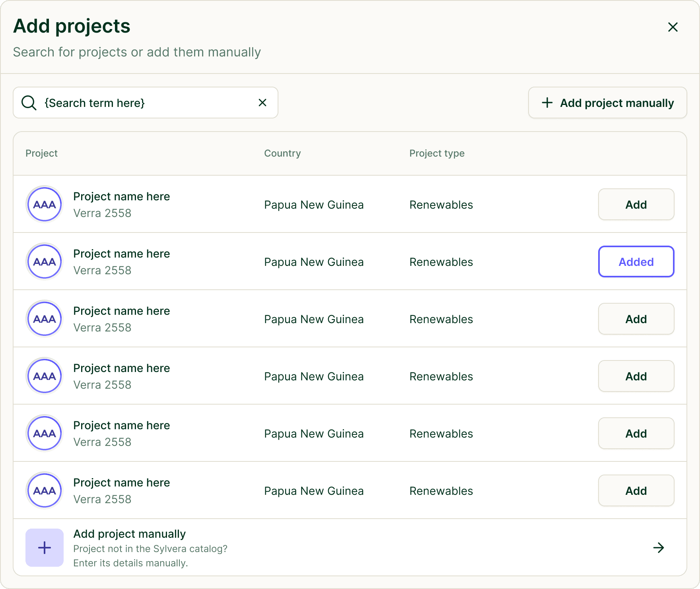Click the Country column header
This screenshot has height=589, width=700.
point(282,153)
